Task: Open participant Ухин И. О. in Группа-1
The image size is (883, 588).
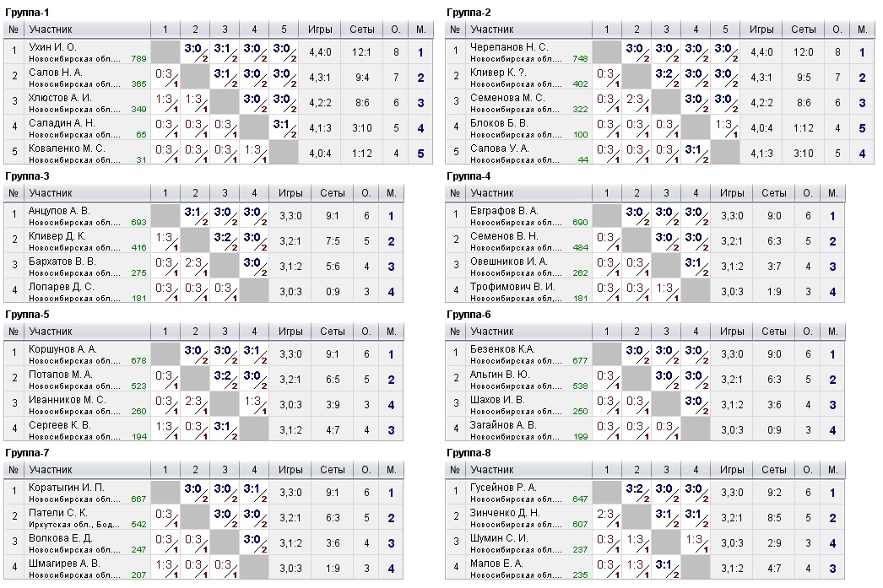Action: point(52,47)
